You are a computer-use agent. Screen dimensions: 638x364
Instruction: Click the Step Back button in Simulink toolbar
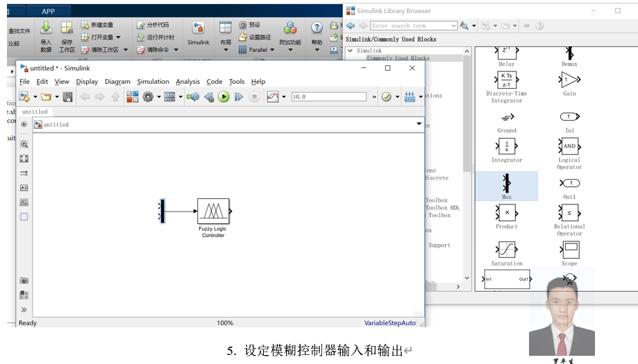click(x=209, y=96)
